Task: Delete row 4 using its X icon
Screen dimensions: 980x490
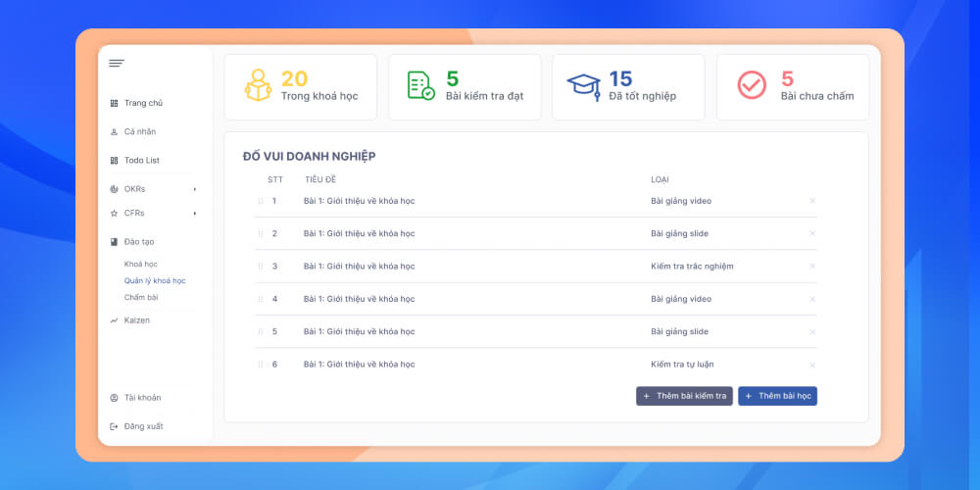Action: (x=812, y=299)
